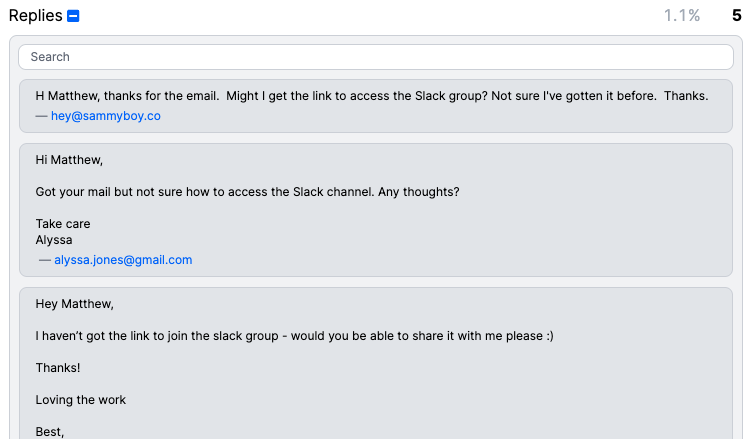This screenshot has width=756, height=439.
Task: Click the dash before alyssa.jones@gmail.com
Action: pyautogui.click(x=45, y=260)
